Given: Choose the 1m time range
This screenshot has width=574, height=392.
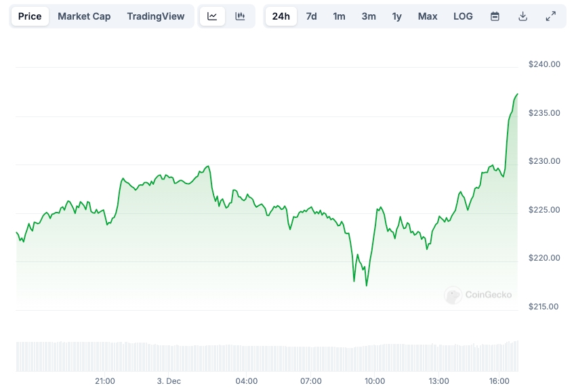Looking at the screenshot, I should [x=339, y=16].
